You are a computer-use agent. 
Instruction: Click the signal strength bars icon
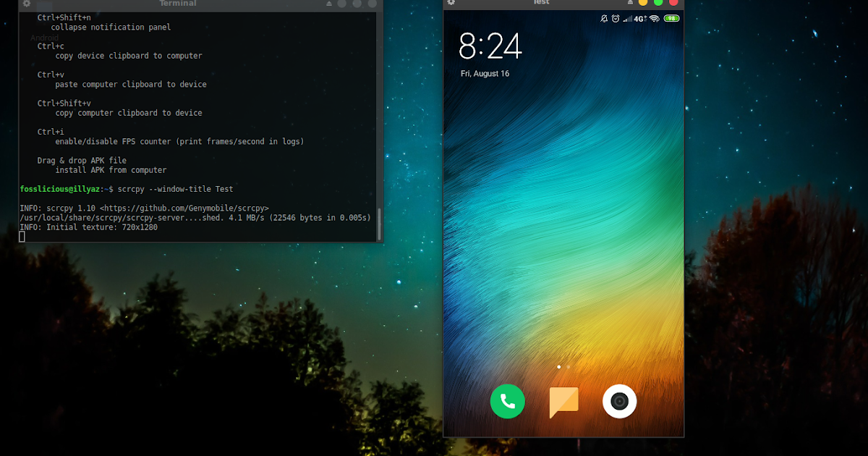626,18
